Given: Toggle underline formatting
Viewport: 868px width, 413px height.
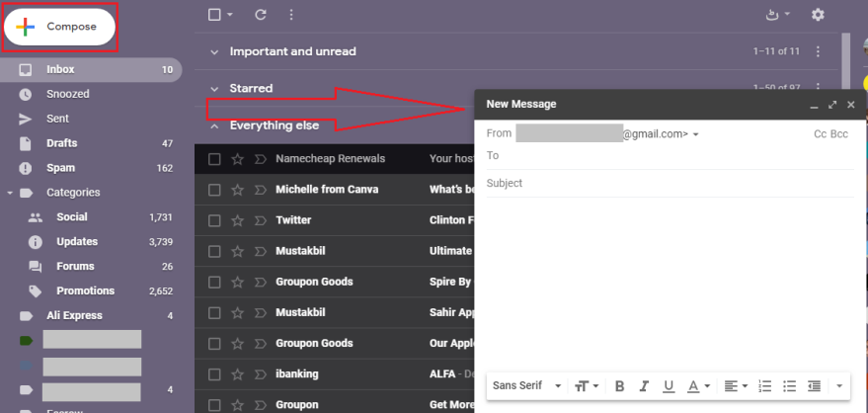Looking at the screenshot, I should pos(669,386).
